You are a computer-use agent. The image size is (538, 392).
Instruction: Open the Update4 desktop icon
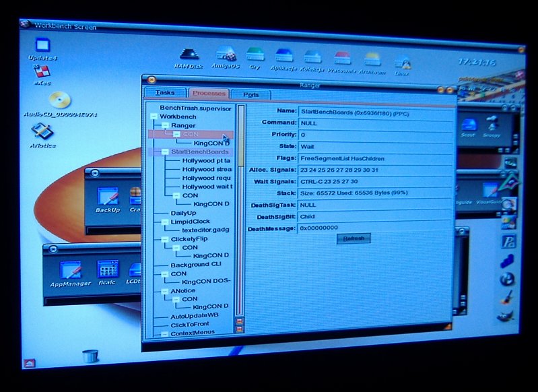(x=42, y=49)
